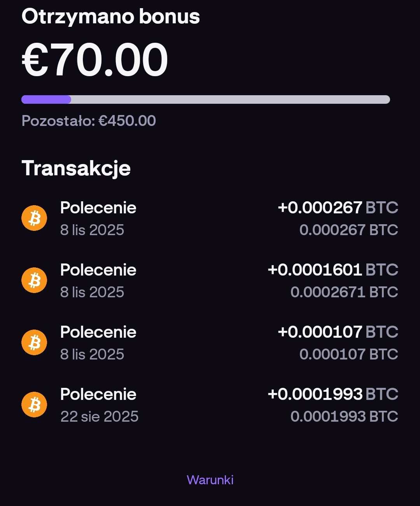420x506 pixels.
Task: Click Bitcoin icon beside the +0.000267 BTC transaction
Action: [x=34, y=218]
